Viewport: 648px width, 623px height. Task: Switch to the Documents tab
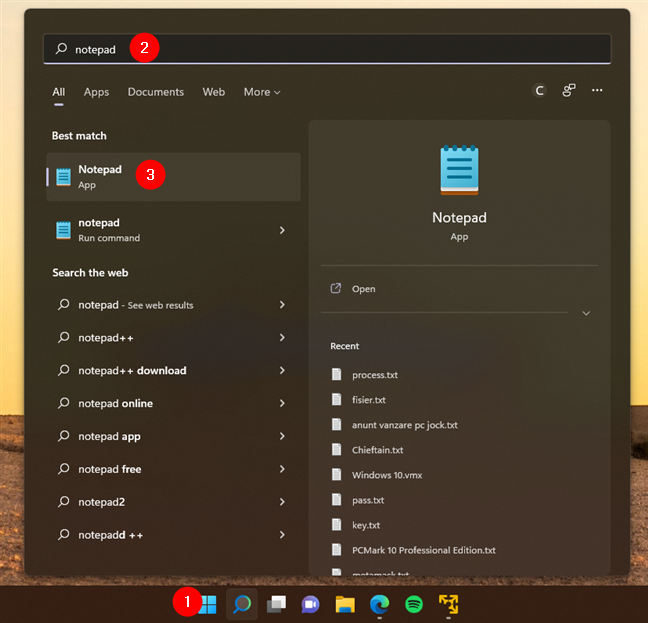[156, 92]
